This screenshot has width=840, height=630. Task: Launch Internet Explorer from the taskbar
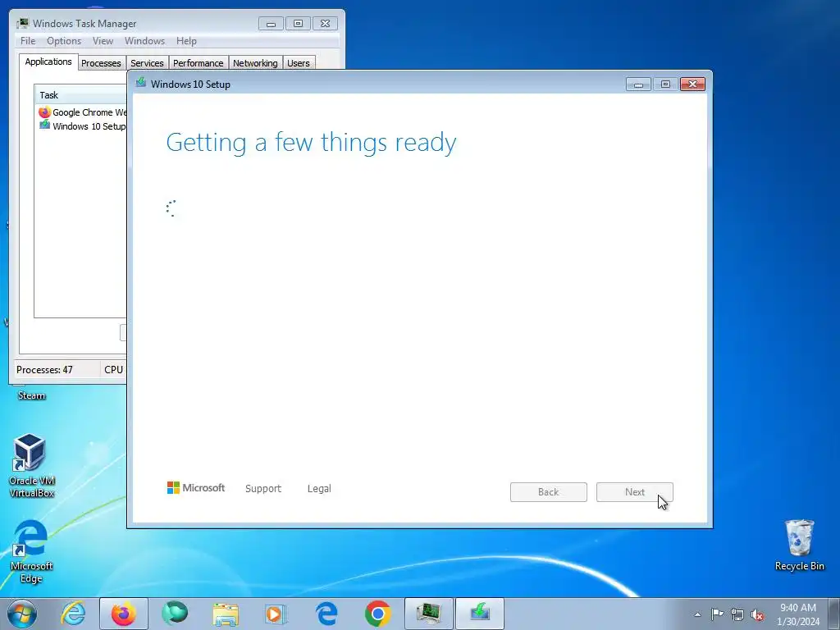coord(73,614)
